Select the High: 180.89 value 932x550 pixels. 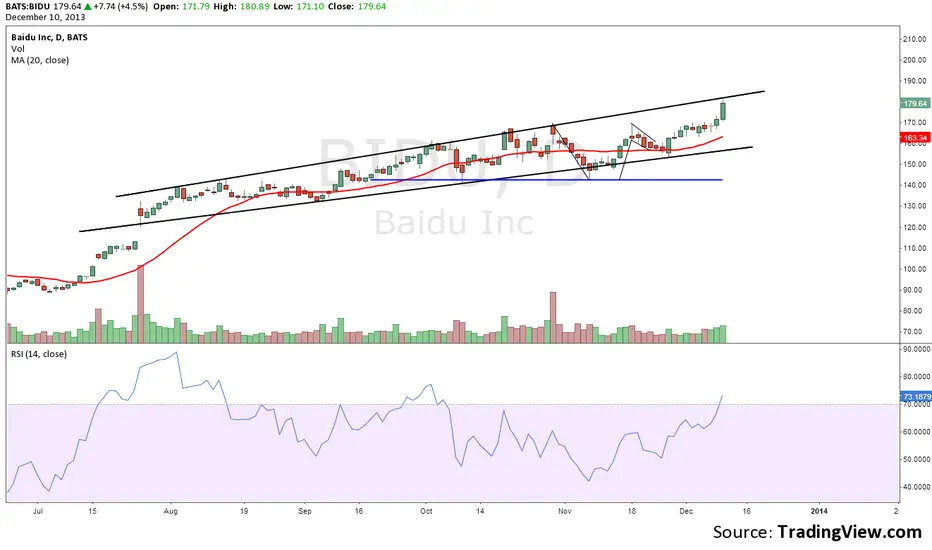[x=240, y=7]
